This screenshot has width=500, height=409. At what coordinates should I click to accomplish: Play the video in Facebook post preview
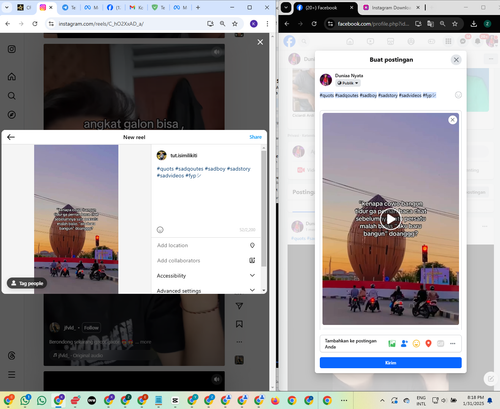point(390,219)
